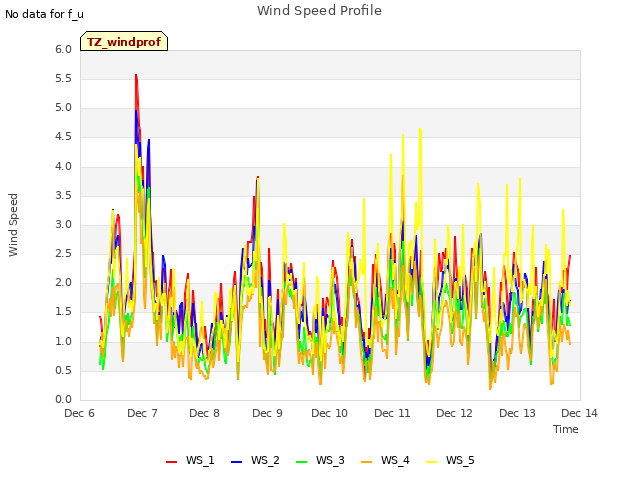
Task: Toggle the WS_2 legend entry
Action: [x=255, y=461]
